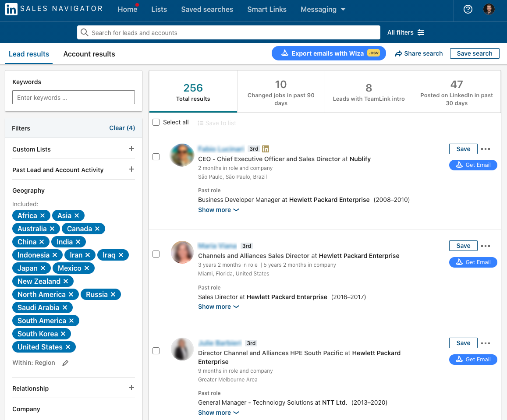View Changed jobs in past 90 days

(x=281, y=92)
